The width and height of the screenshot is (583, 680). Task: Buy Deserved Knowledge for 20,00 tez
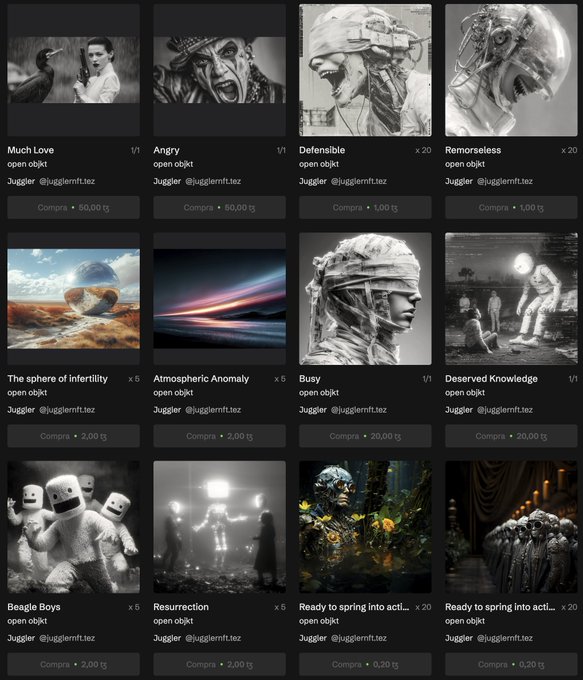coord(511,436)
